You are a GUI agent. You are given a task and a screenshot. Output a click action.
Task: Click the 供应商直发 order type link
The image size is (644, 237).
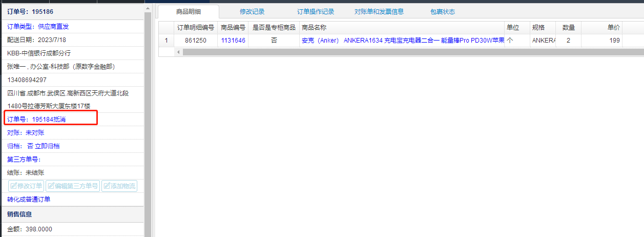click(x=53, y=26)
